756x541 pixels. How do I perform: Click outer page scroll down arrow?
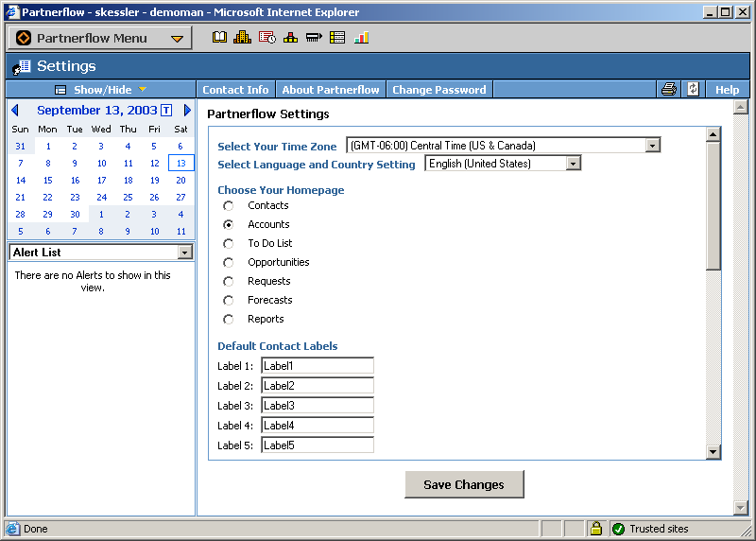click(741, 507)
